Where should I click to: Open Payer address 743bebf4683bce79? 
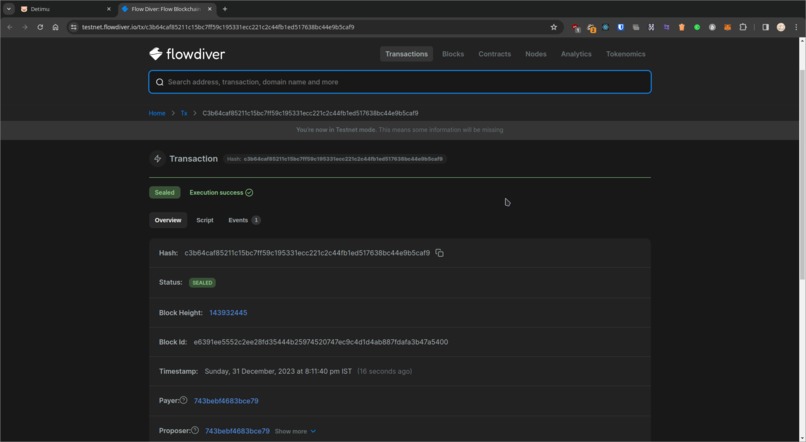click(226, 401)
